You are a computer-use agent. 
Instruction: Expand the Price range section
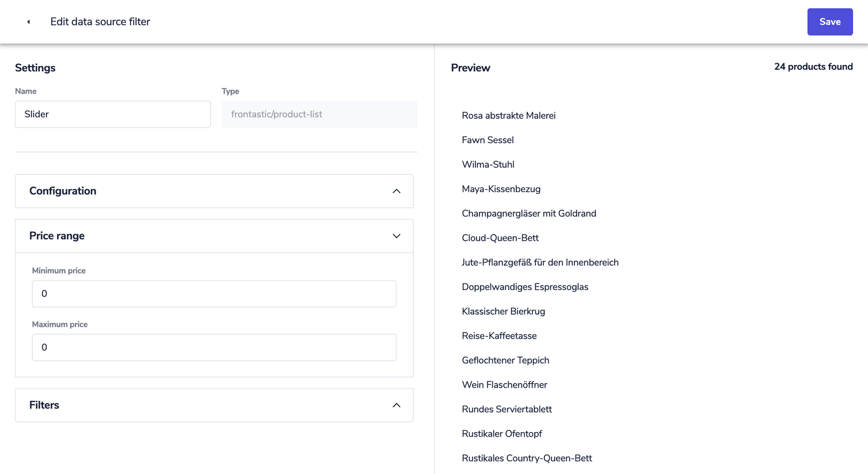[396, 236]
